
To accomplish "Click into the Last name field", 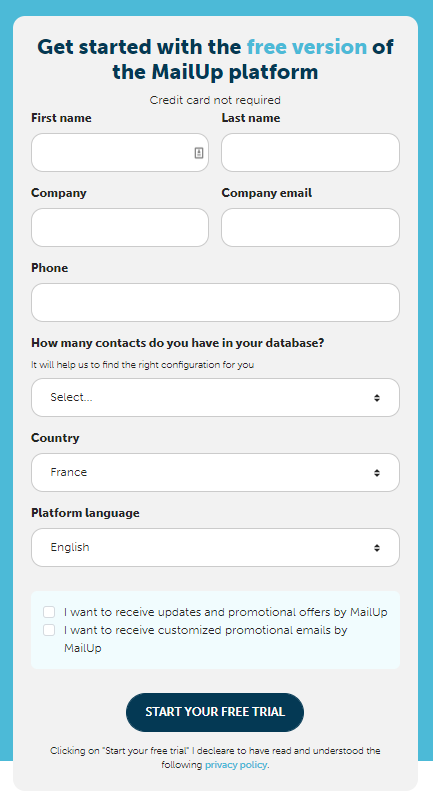I will [x=310, y=153].
